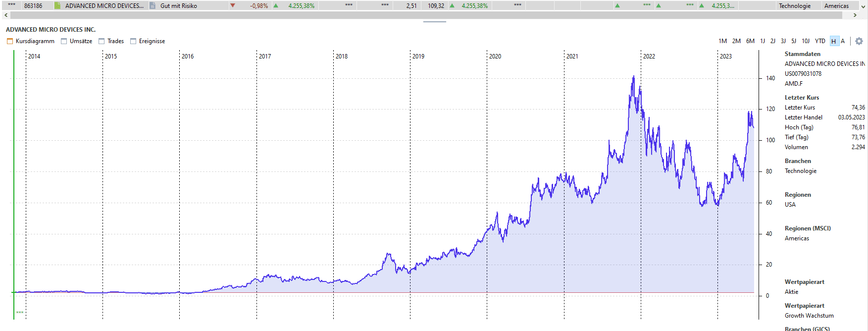
Task: Click the Volumen value 2.294
Action: click(x=858, y=147)
